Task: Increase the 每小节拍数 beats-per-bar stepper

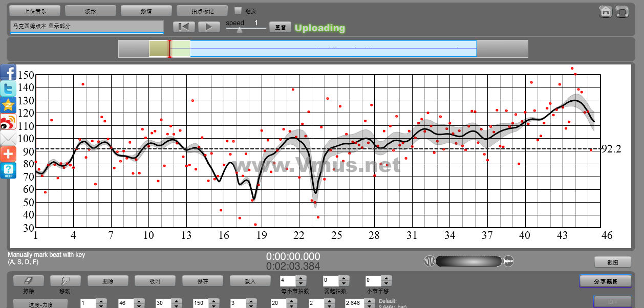Action: click(x=301, y=278)
